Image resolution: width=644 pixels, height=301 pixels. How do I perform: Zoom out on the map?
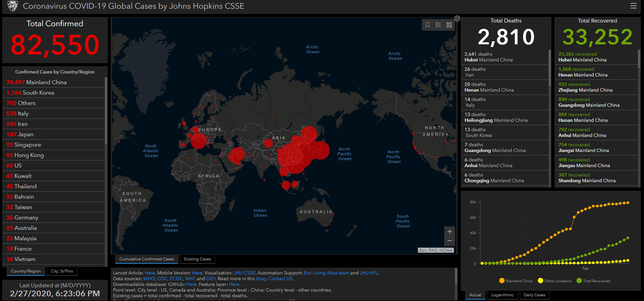(x=449, y=241)
